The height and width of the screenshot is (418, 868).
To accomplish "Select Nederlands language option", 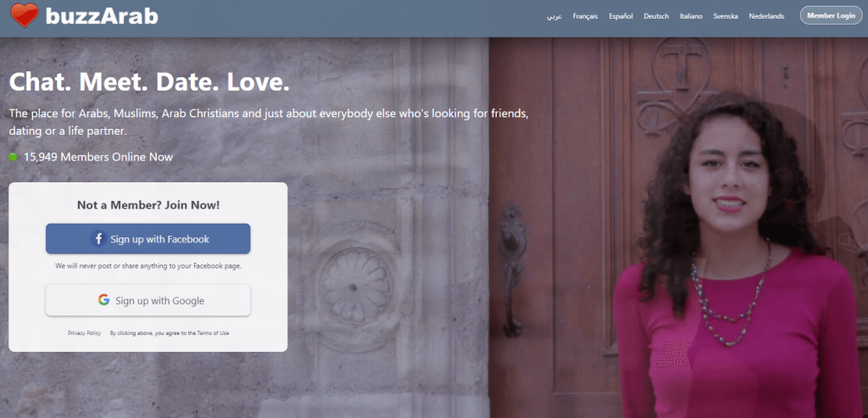I will 766,16.
